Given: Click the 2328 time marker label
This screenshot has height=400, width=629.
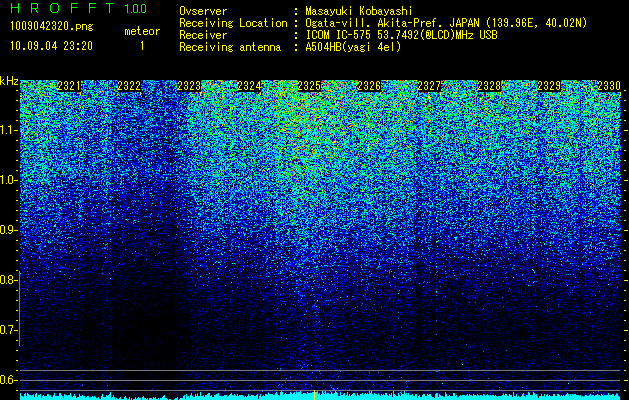Looking at the screenshot, I should tap(489, 86).
